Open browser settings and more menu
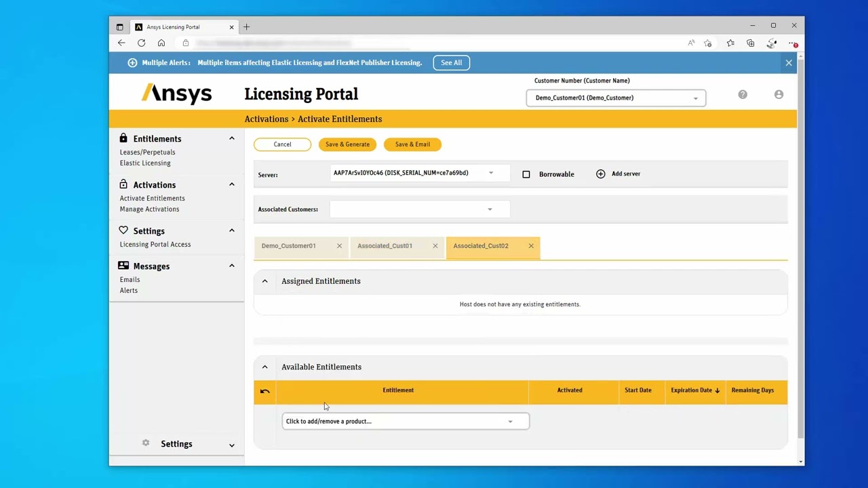 [x=793, y=43]
